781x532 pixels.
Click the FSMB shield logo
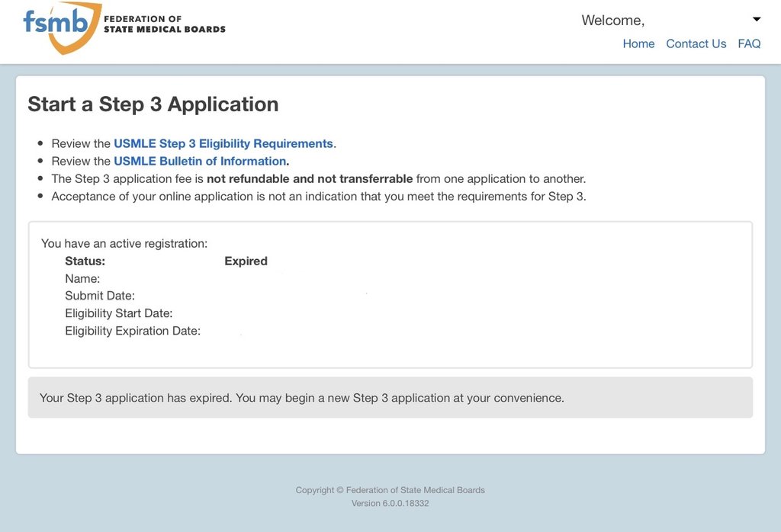click(x=63, y=27)
